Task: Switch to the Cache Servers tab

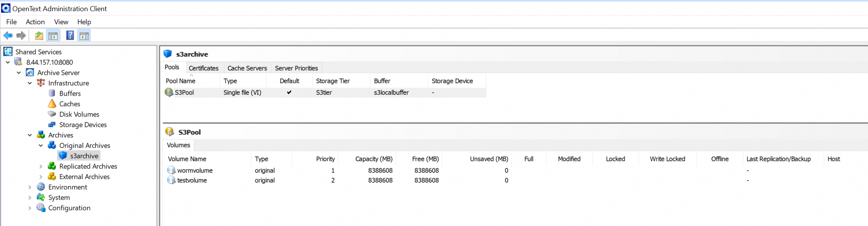Action: click(247, 68)
